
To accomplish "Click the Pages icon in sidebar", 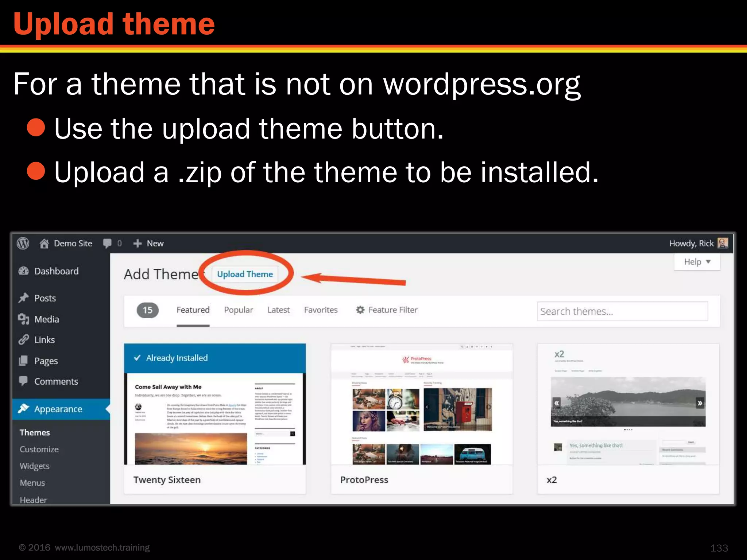I will click(23, 361).
